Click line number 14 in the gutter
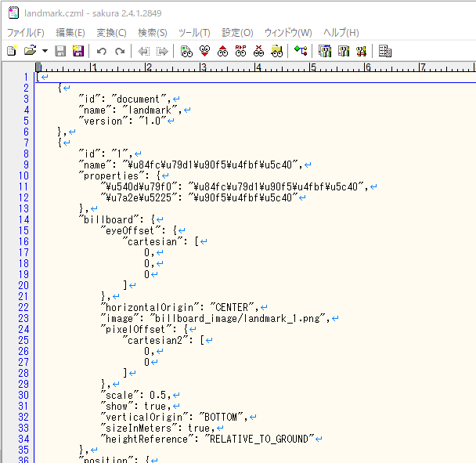The height and width of the screenshot is (463, 476). 23,220
